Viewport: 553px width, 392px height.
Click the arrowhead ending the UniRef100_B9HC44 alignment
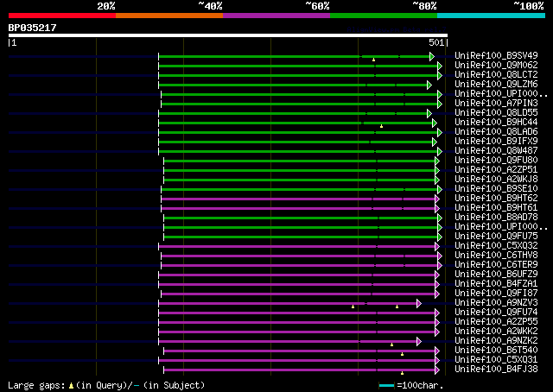tap(435, 123)
